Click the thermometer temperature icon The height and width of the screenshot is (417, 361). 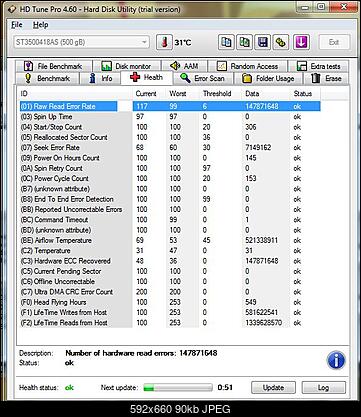pyautogui.click(x=164, y=42)
